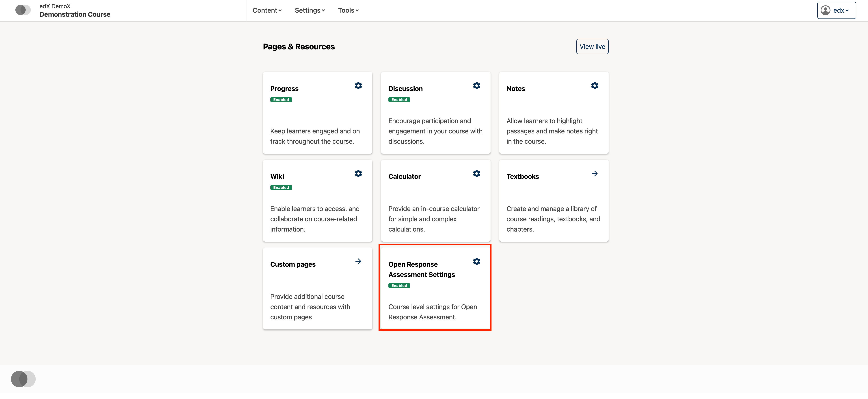The height and width of the screenshot is (399, 868).
Task: Expand the Settings dropdown menu
Action: click(x=310, y=10)
